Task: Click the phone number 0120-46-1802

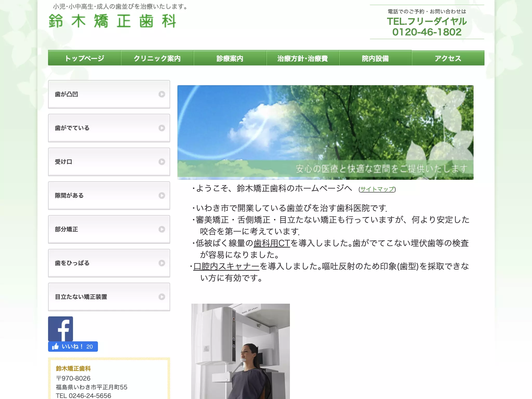Action: coord(427,32)
